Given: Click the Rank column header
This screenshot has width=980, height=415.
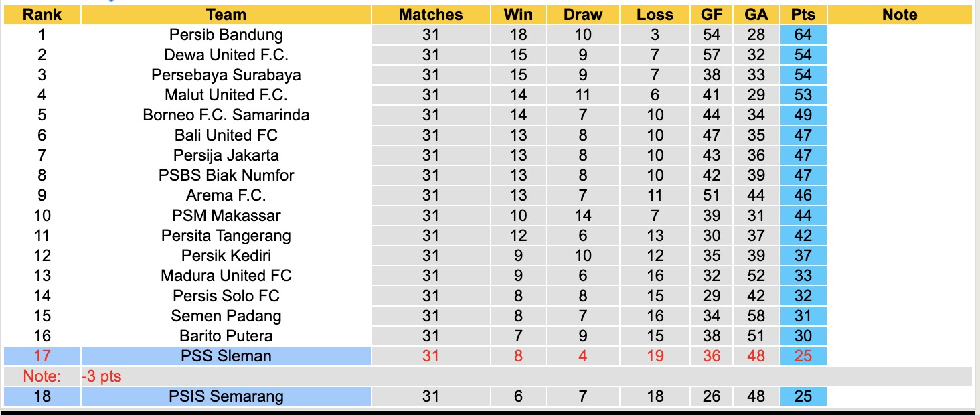Looking at the screenshot, I should click(x=42, y=15).
